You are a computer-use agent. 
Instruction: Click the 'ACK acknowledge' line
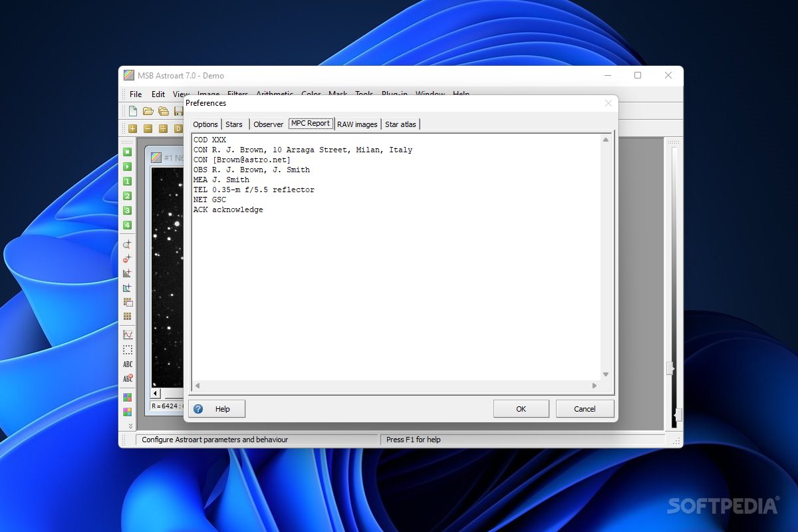pos(228,210)
